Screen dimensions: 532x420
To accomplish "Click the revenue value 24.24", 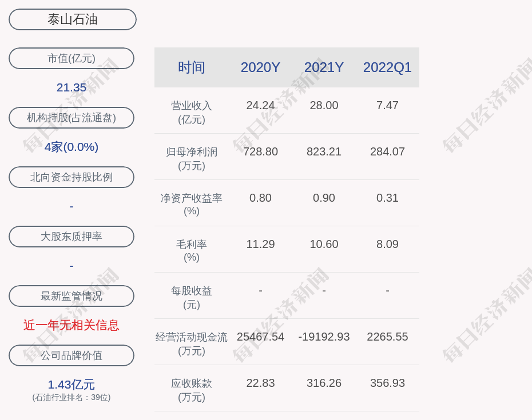I will point(261,105).
